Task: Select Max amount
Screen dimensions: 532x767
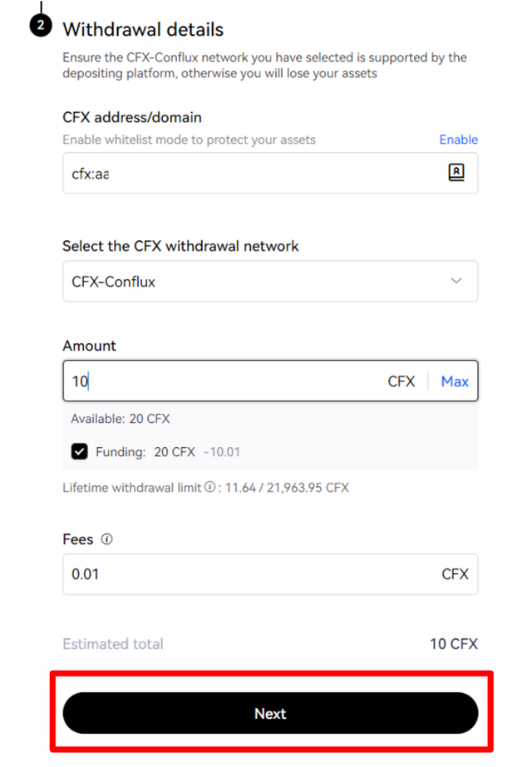Action: [455, 381]
